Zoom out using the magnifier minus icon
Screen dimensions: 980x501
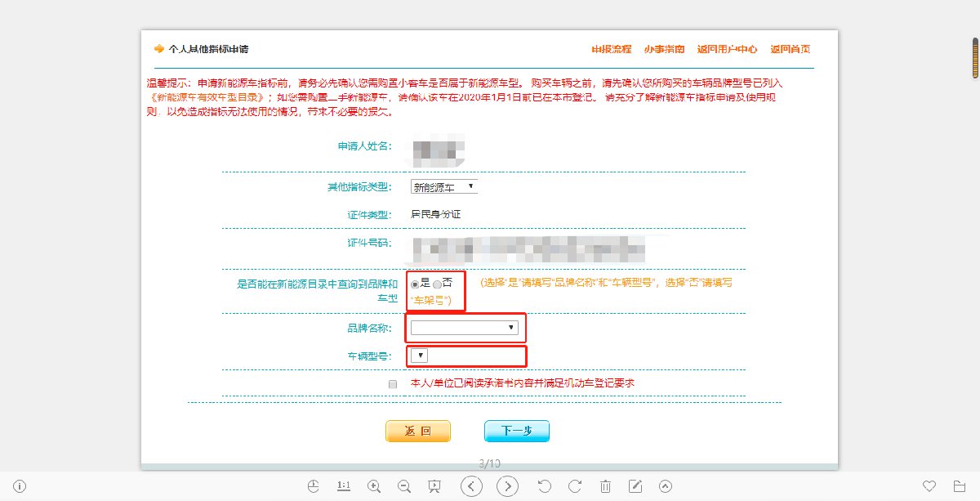(x=403, y=486)
